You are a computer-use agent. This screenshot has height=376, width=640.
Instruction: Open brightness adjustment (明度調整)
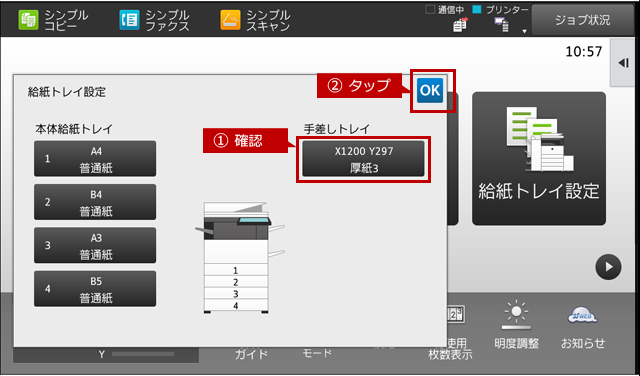click(x=516, y=325)
